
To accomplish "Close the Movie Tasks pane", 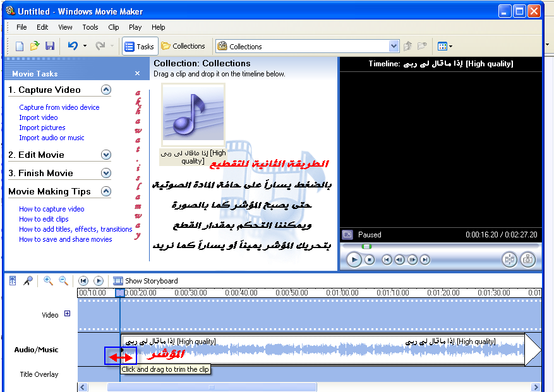I will 138,73.
